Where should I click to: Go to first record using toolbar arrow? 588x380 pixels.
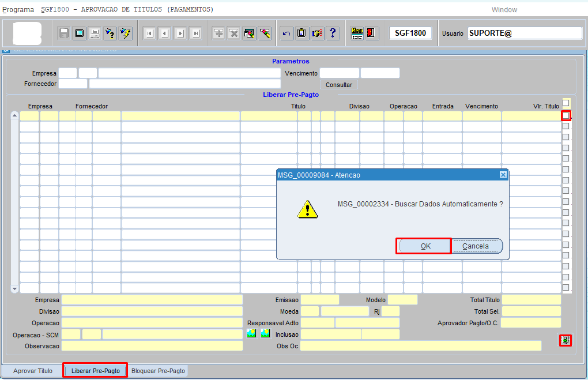(x=149, y=33)
